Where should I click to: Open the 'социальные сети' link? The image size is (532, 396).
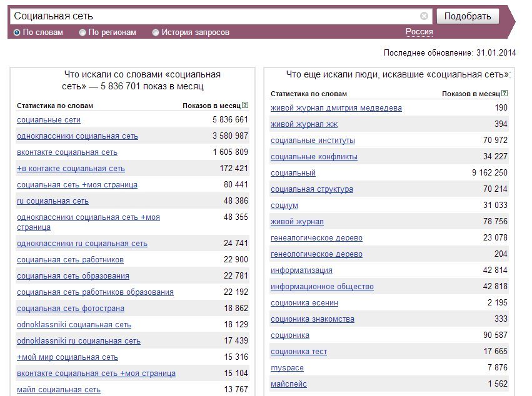pyautogui.click(x=49, y=120)
